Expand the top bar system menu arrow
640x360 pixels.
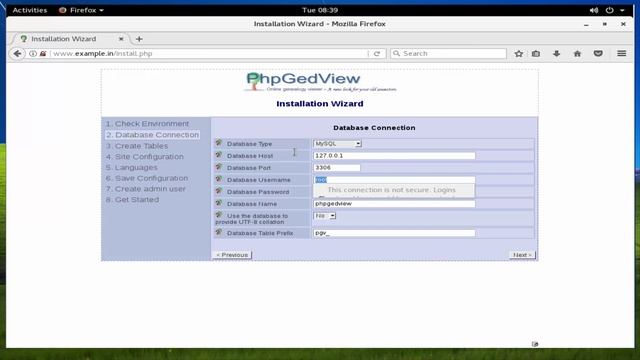[622, 10]
